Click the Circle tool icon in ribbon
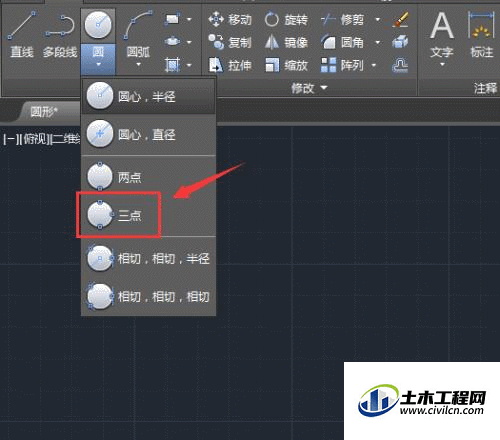 (x=98, y=25)
